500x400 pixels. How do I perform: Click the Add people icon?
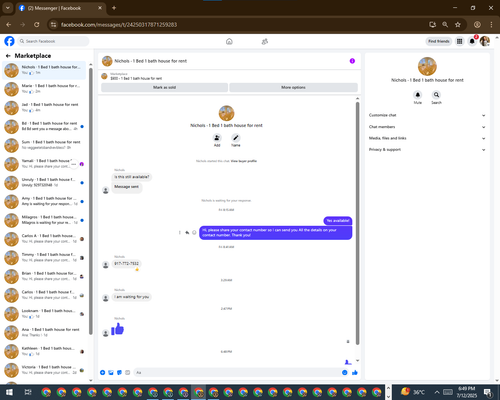(x=217, y=138)
